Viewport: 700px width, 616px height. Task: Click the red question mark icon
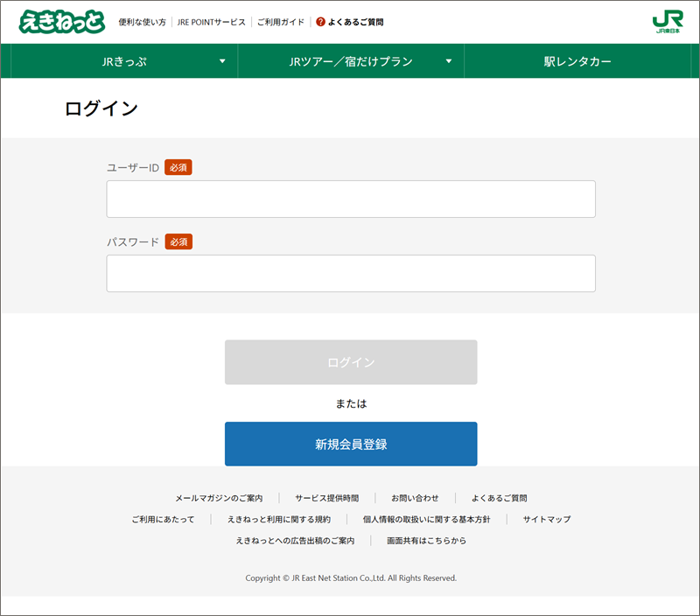pyautogui.click(x=320, y=22)
